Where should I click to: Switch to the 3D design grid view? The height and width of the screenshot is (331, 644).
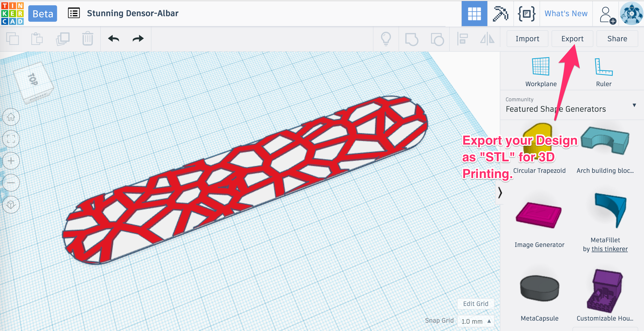coord(474,14)
